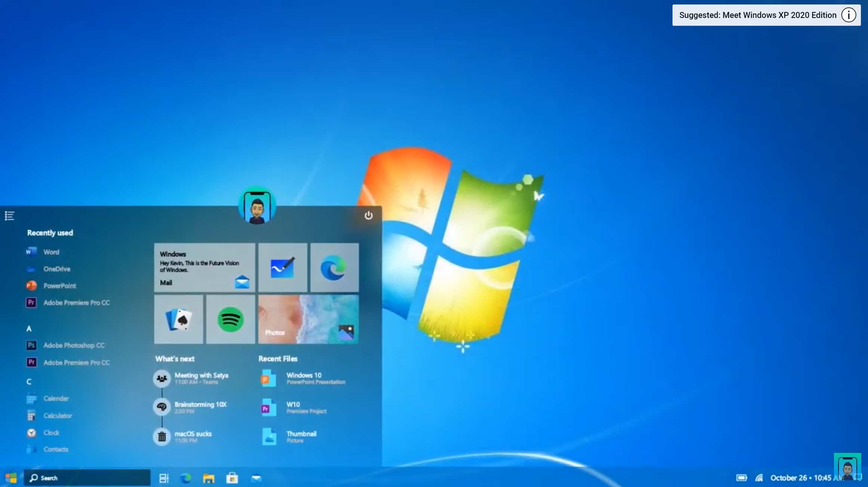This screenshot has height=487, width=868.
Task: Open Thumbnail picture recent file
Action: tap(289, 437)
